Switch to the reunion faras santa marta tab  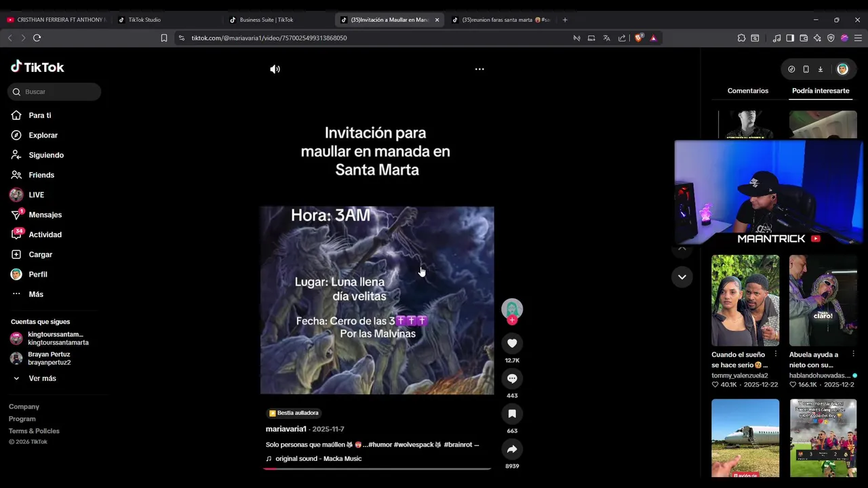(500, 20)
